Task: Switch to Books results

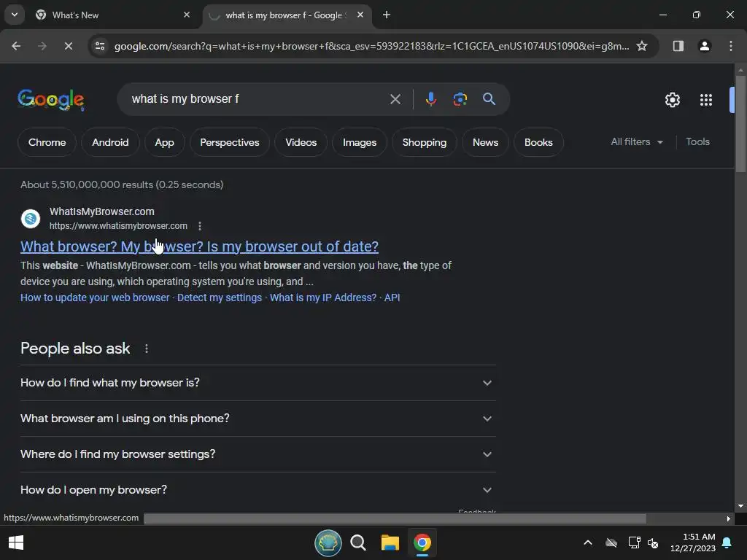Action: point(538,142)
